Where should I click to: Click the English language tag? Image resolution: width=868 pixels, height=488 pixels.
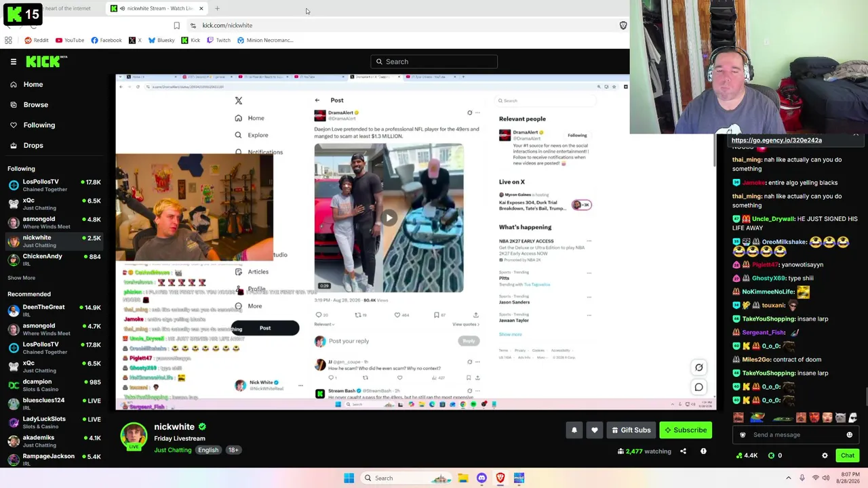tap(208, 450)
